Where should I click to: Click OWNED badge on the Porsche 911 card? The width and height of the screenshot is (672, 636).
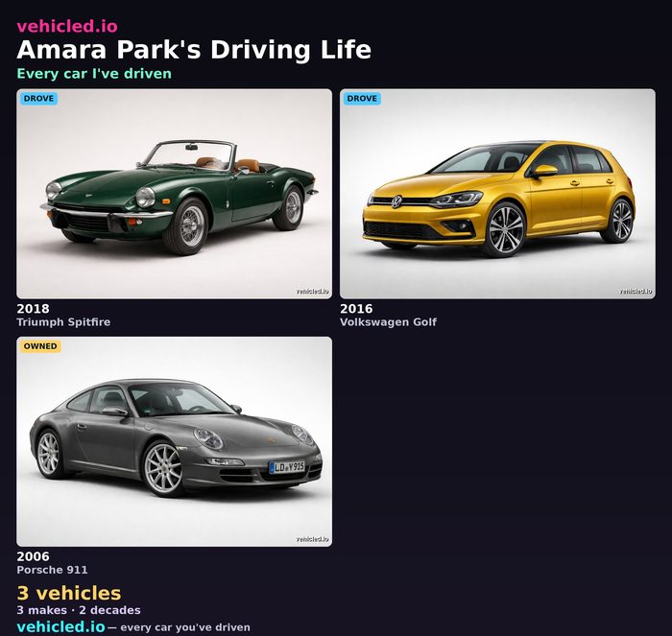click(x=40, y=346)
